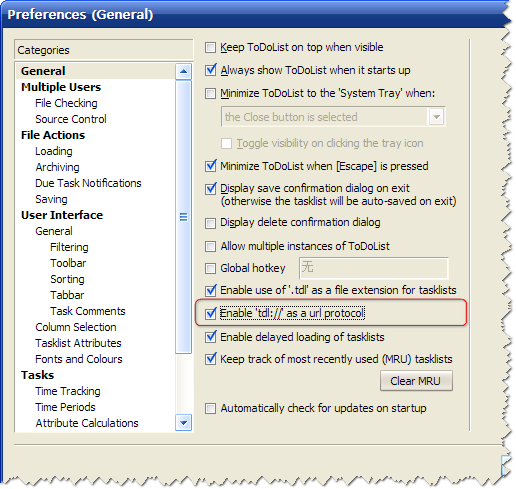Select the top-level General category
Image resolution: width=516 pixels, height=489 pixels.
tap(43, 71)
